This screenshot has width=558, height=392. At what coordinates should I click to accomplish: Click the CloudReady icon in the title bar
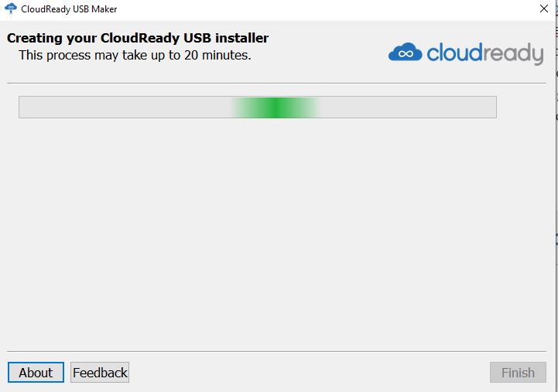(11, 9)
